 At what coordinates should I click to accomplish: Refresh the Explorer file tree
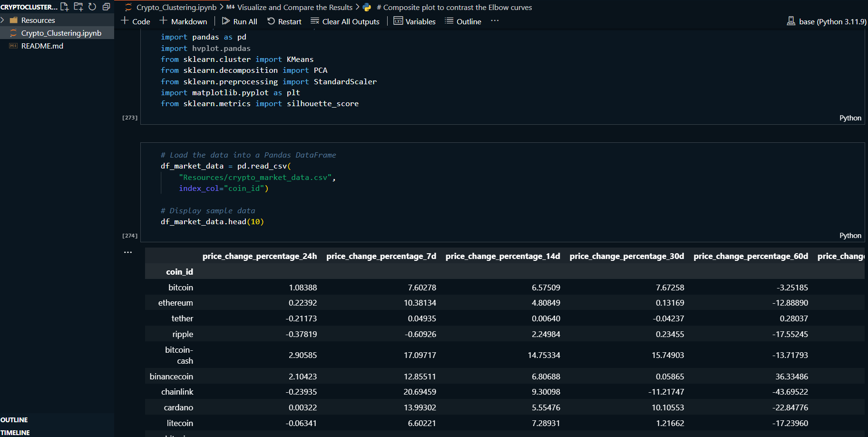(x=92, y=7)
